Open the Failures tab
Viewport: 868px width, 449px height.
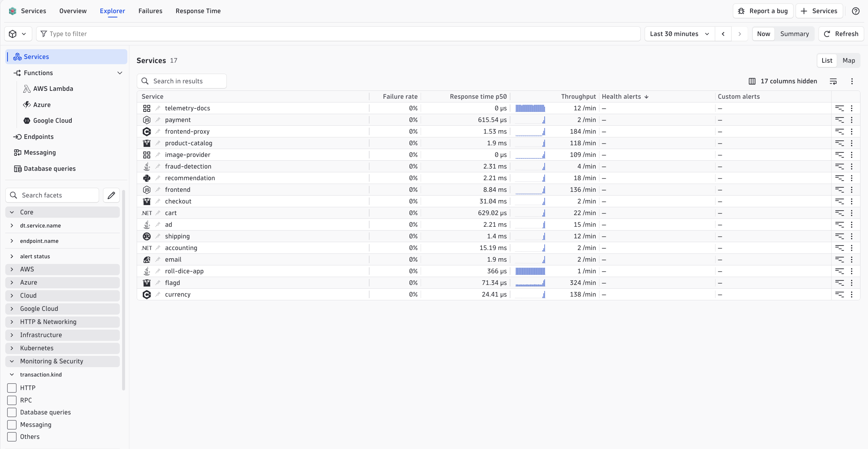click(x=150, y=11)
